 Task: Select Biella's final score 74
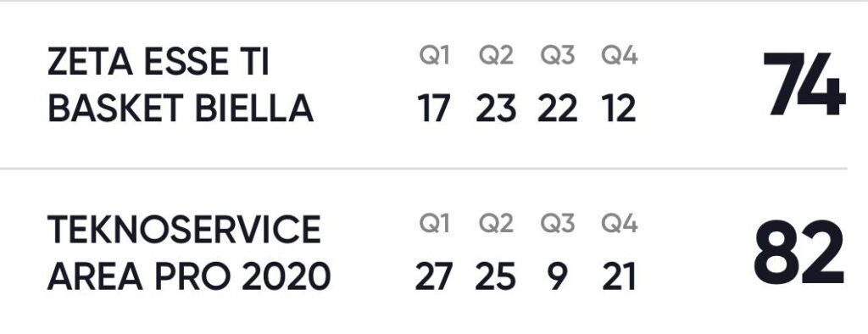pos(804,84)
